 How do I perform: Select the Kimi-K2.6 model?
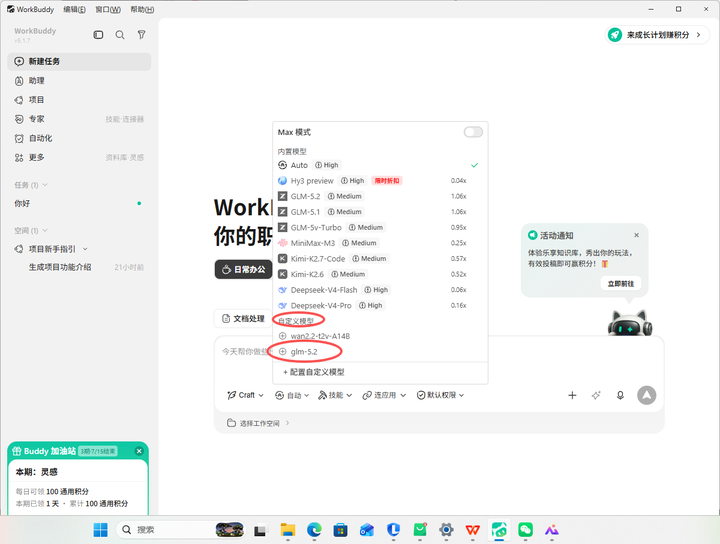[x=380, y=275]
